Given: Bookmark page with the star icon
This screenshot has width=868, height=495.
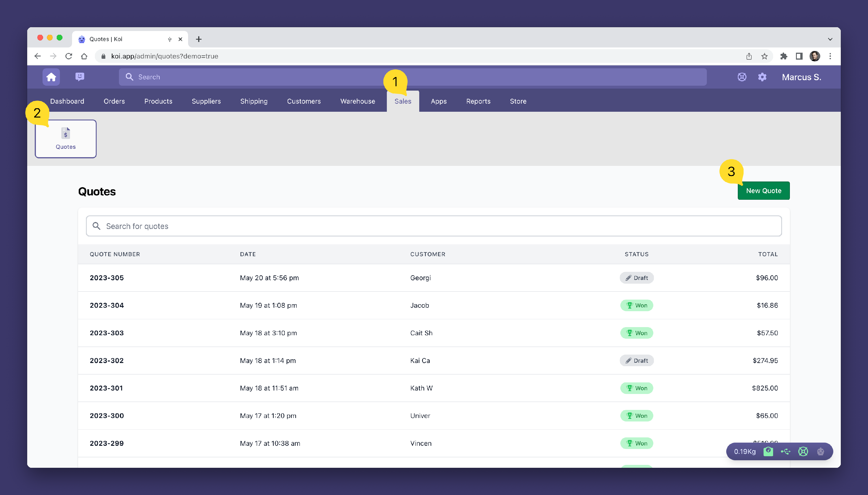Looking at the screenshot, I should pyautogui.click(x=764, y=56).
